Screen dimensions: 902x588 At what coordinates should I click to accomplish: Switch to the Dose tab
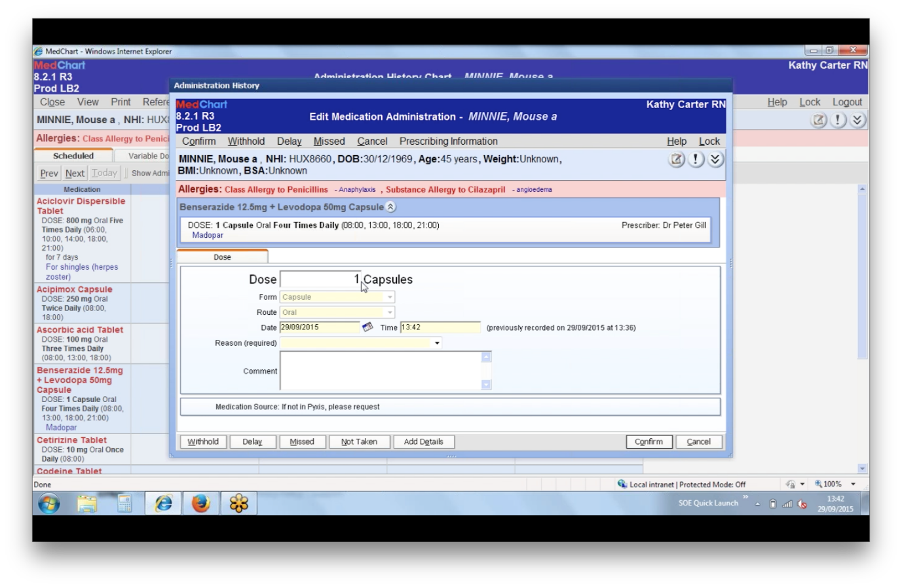click(x=223, y=257)
